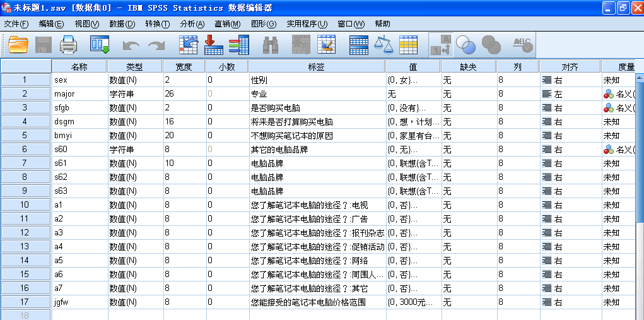Click width cell 20 for bmyi
This screenshot has height=320, width=644.
click(x=184, y=136)
